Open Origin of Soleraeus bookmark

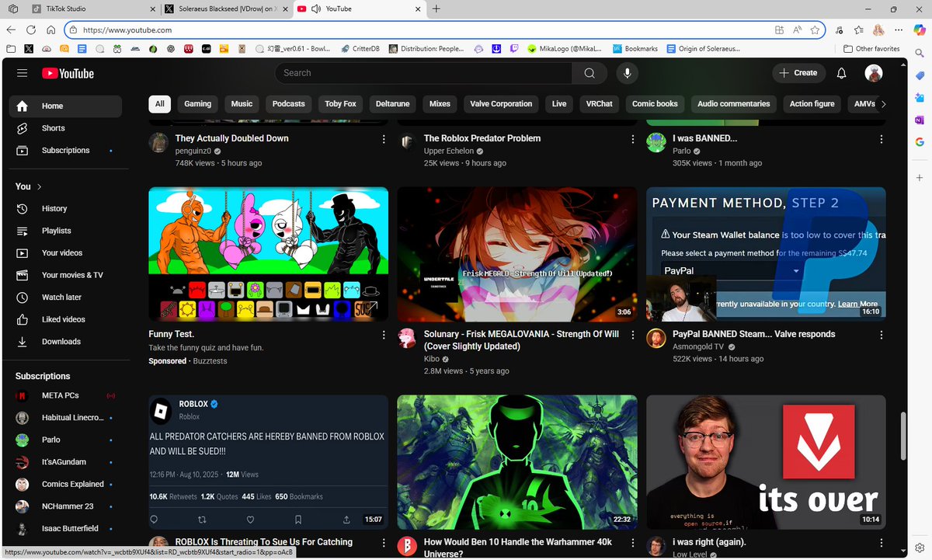click(704, 48)
